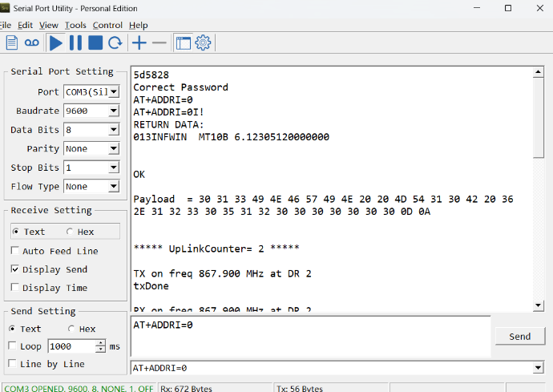Click the 'RETURN DATA:' line in log
Viewport: 553px width, 392px height.
[x=168, y=124]
